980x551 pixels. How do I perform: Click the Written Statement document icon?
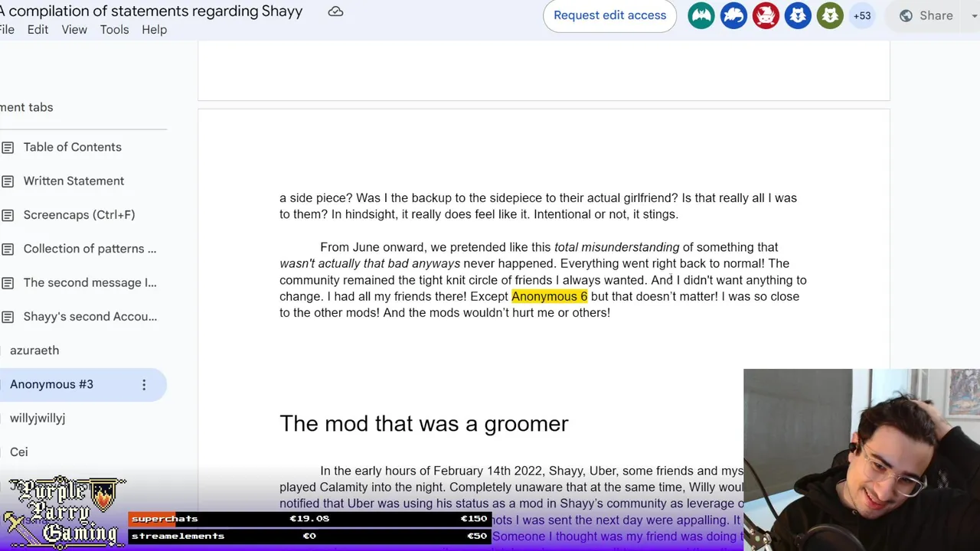8,181
